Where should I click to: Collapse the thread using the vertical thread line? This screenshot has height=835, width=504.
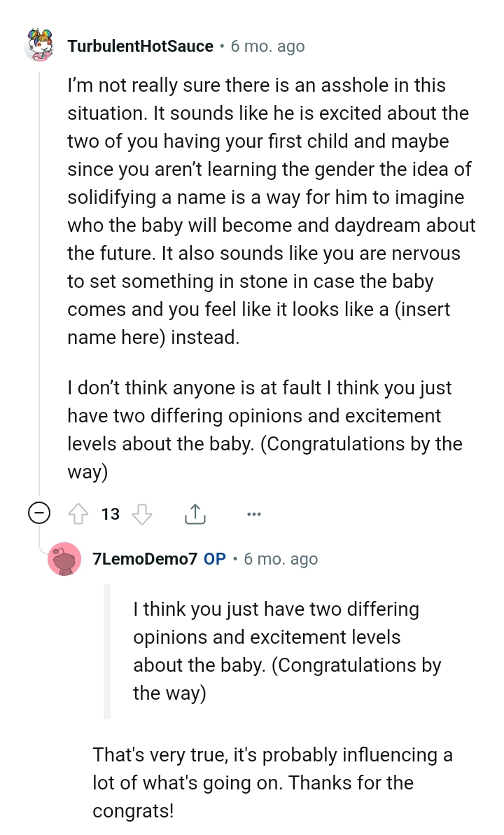(x=40, y=280)
